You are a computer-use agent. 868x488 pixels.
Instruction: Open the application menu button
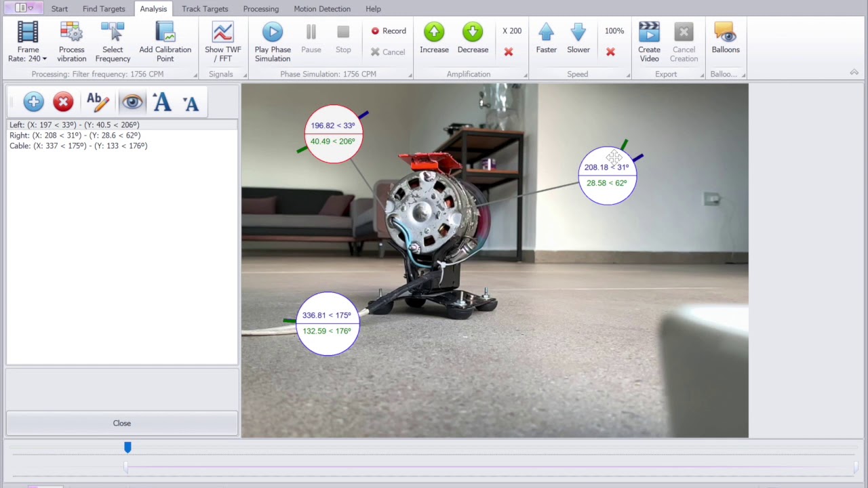[24, 8]
